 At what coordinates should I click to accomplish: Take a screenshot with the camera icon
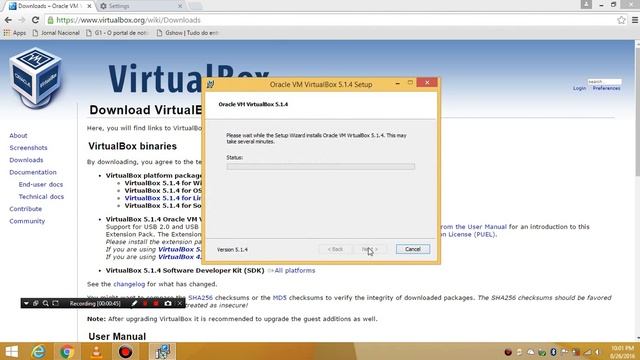[x=168, y=304]
